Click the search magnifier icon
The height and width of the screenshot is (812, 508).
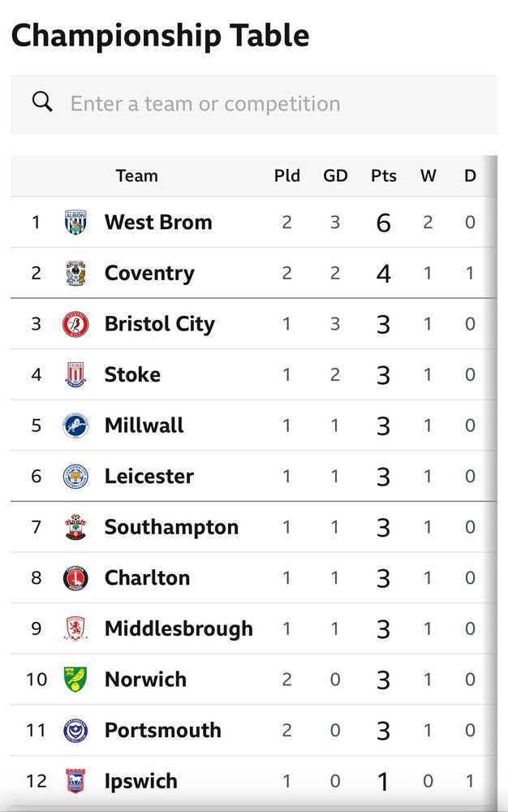pyautogui.click(x=42, y=101)
